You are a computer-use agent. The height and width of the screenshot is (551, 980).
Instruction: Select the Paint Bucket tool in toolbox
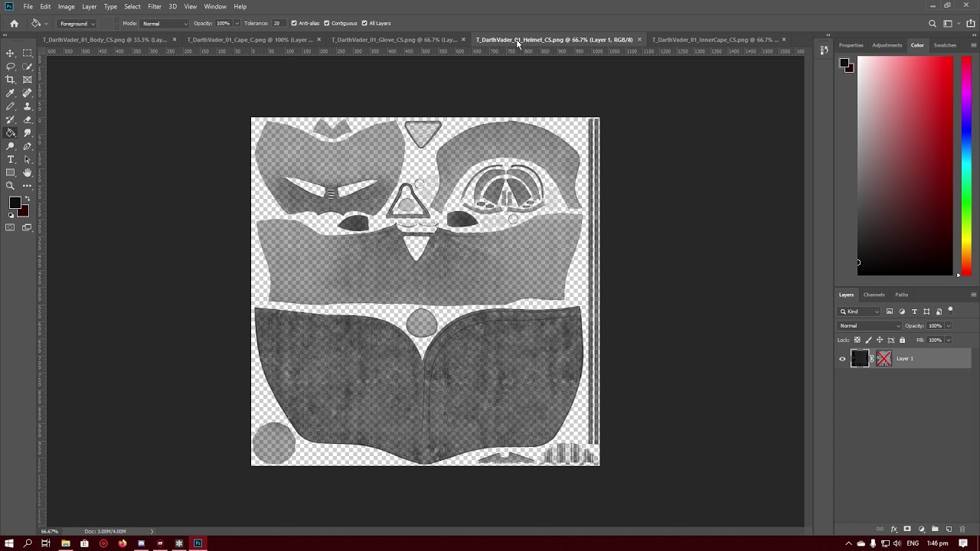(11, 133)
